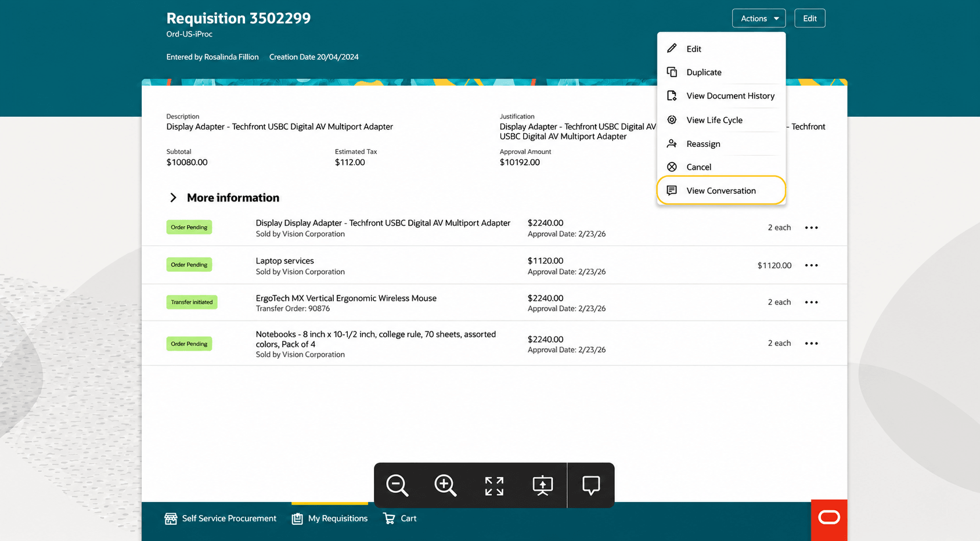
Task: Click the Requisition 3502299 title
Action: [239, 19]
